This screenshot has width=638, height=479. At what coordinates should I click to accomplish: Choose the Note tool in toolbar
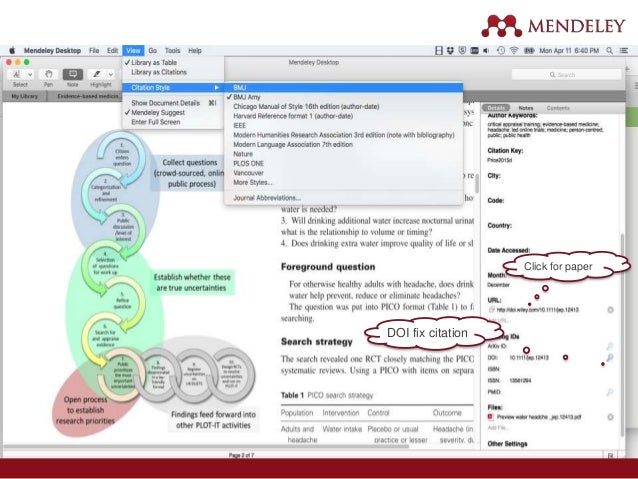click(73, 74)
